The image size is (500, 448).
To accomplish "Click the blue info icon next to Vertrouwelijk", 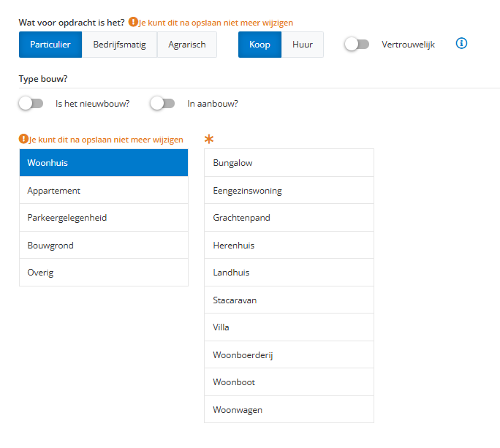I will (x=461, y=44).
